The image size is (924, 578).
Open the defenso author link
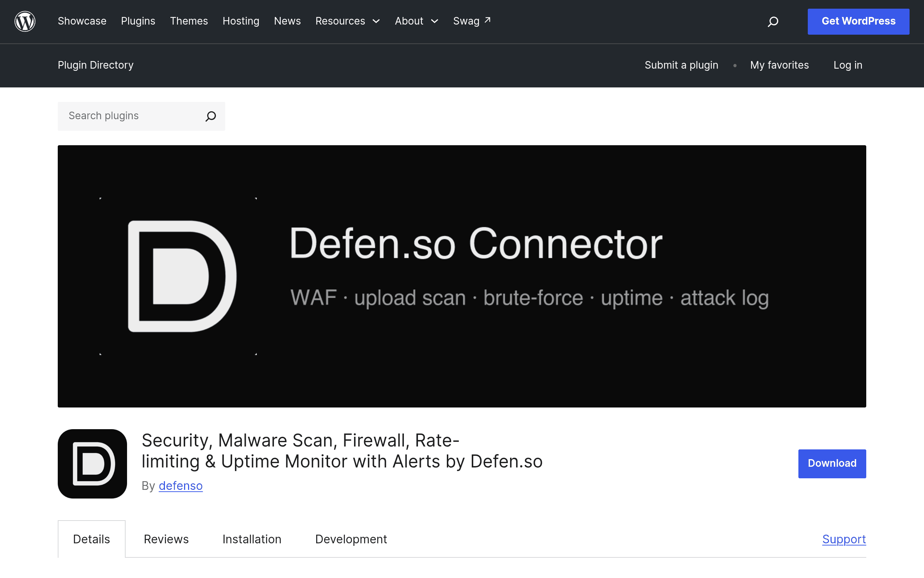[180, 486]
